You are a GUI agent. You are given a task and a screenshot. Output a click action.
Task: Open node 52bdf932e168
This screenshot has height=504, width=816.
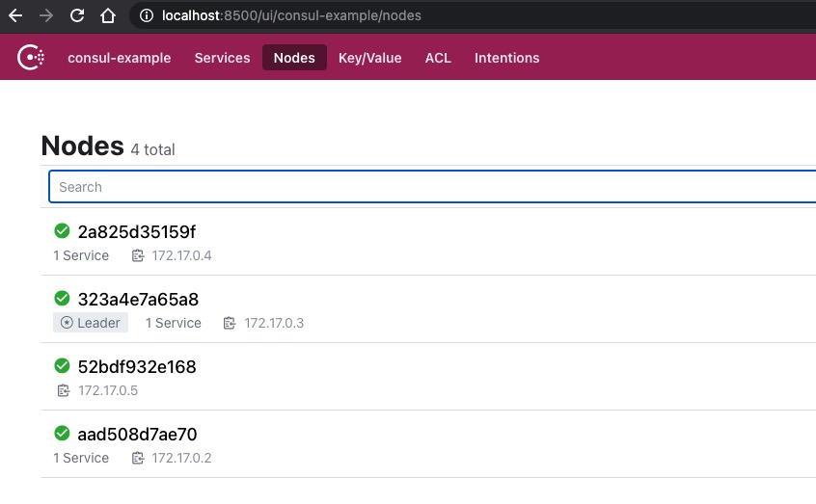click(137, 367)
